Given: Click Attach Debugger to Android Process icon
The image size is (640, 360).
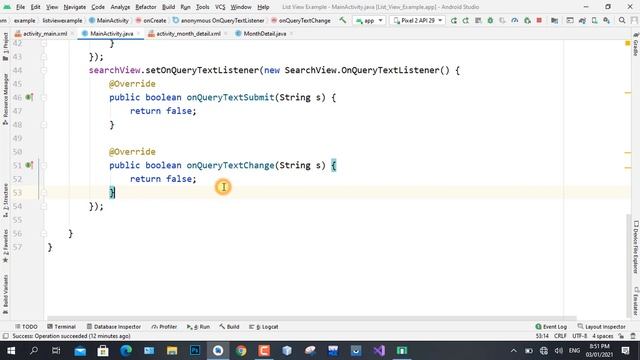Looking at the screenshot, I should (527, 20).
